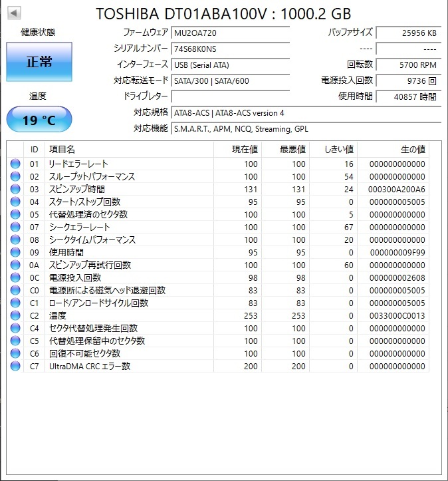Click the status orb for ID C7

click(x=15, y=366)
